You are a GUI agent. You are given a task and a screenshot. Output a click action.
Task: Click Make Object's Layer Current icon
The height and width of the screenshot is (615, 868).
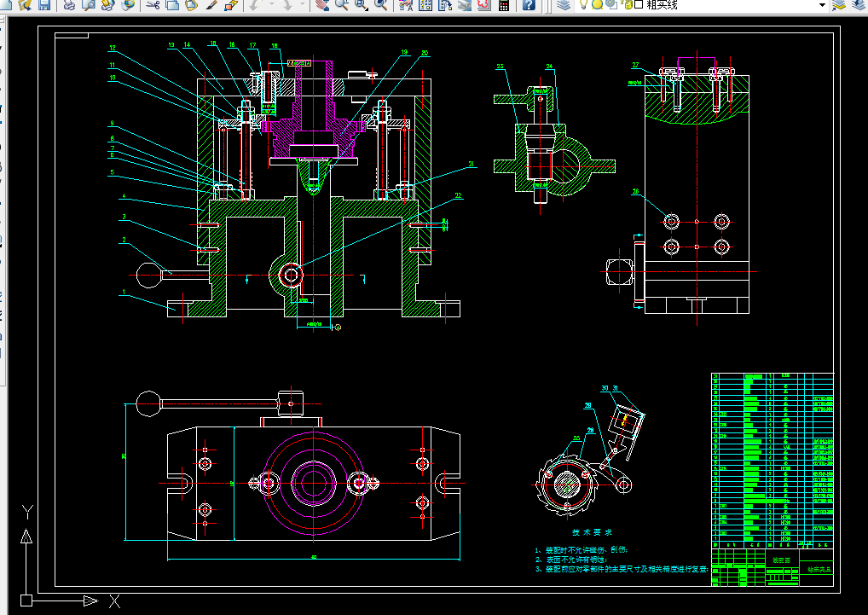[x=839, y=5]
